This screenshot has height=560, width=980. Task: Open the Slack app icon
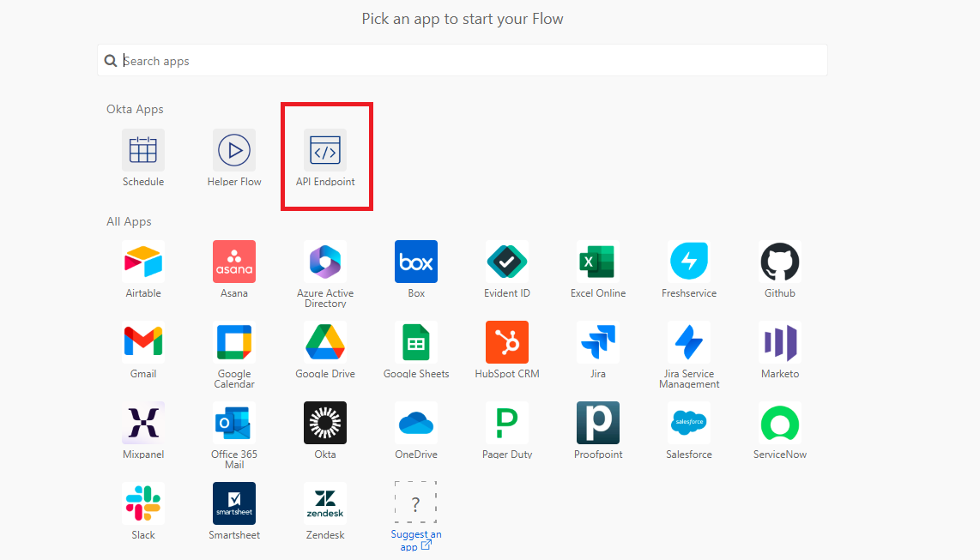(x=143, y=503)
